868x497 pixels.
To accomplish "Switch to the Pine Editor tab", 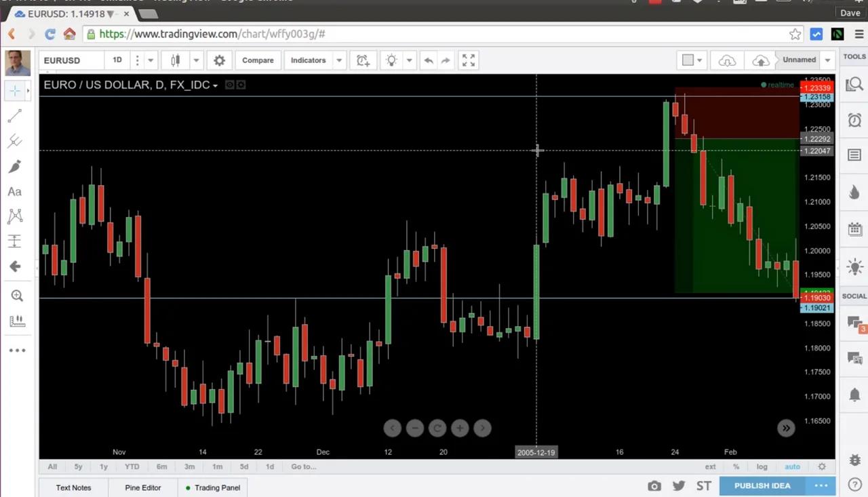I will point(142,488).
